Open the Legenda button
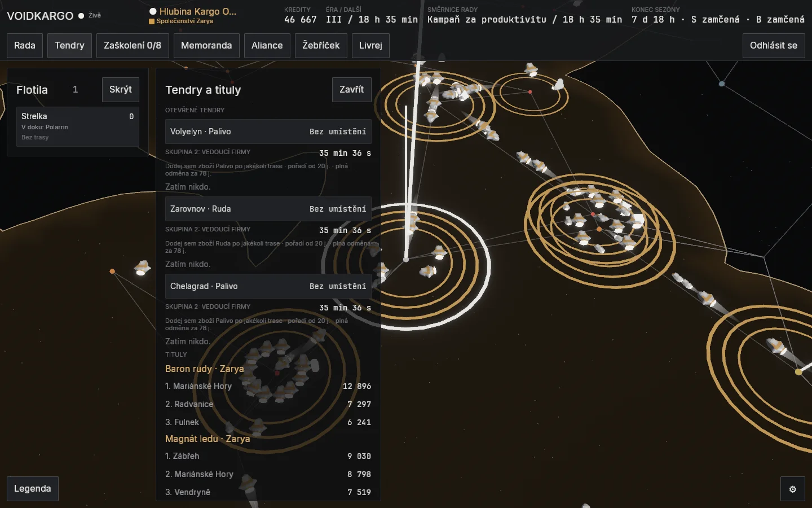 coord(33,489)
